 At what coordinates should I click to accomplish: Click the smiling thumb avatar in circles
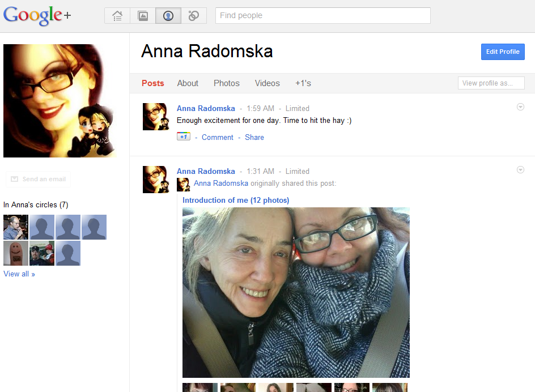point(16,253)
